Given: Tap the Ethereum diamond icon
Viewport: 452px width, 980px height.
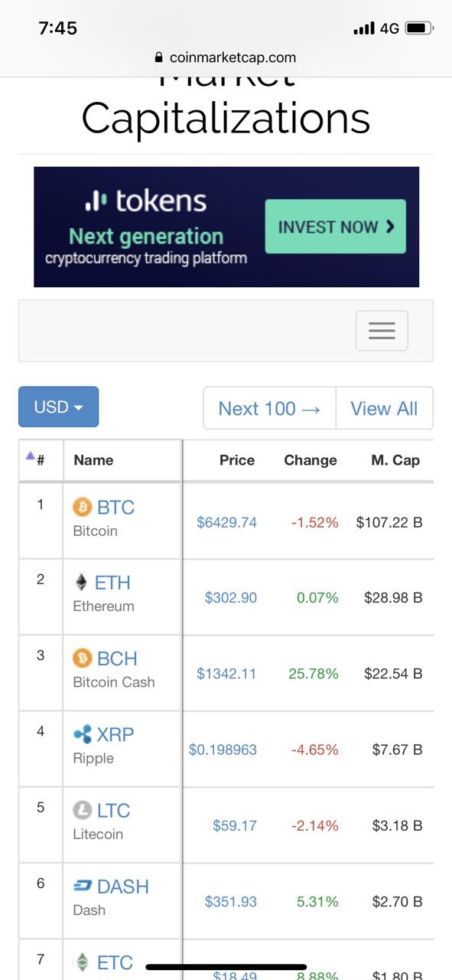Looking at the screenshot, I should 81,583.
